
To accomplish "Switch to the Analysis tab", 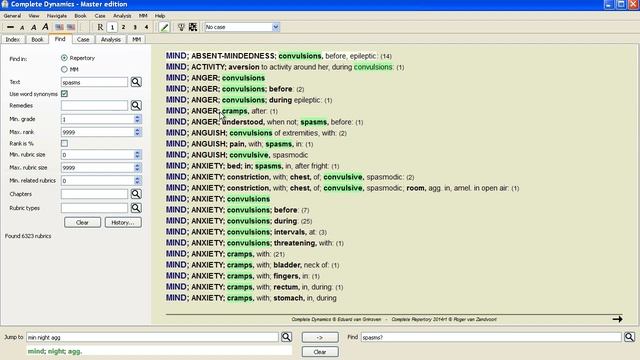I will [111, 40].
